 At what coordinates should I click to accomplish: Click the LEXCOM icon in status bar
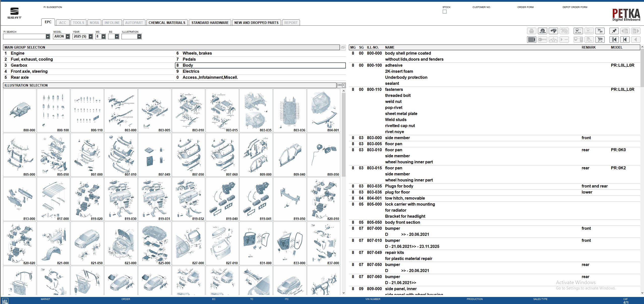click(5, 301)
